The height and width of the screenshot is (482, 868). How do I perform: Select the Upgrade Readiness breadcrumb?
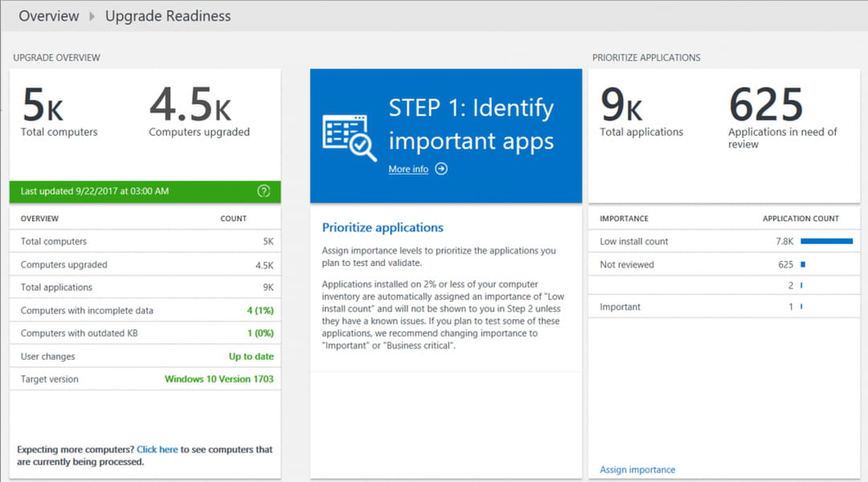click(x=168, y=16)
